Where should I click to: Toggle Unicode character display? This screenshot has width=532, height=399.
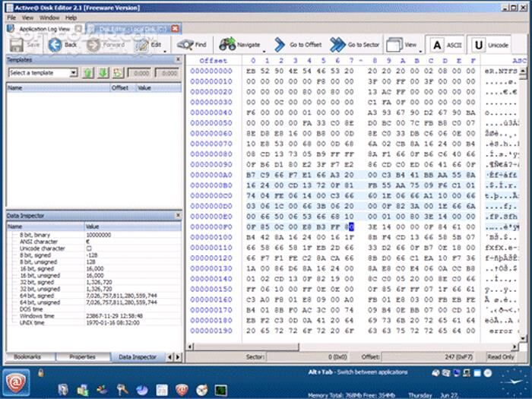(478, 45)
